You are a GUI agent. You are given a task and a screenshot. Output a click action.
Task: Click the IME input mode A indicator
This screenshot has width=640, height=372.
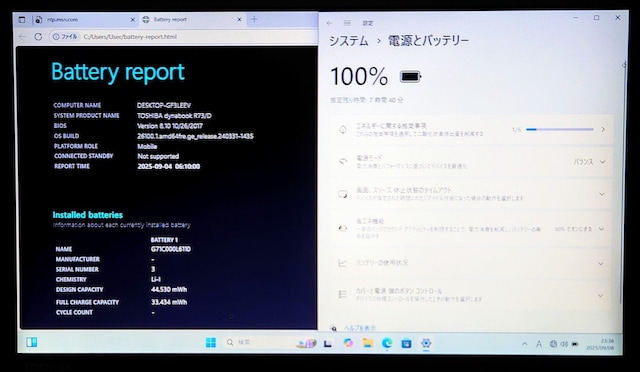pyautogui.click(x=539, y=344)
